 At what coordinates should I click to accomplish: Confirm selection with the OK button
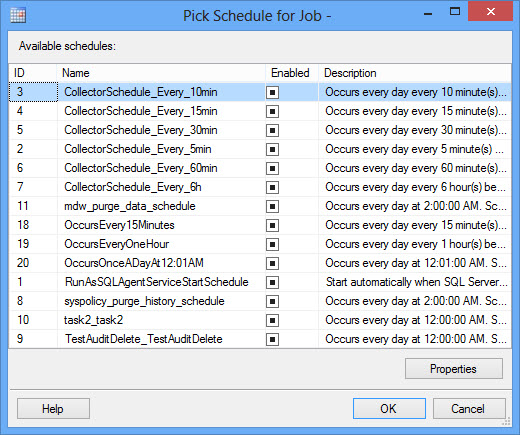click(389, 409)
